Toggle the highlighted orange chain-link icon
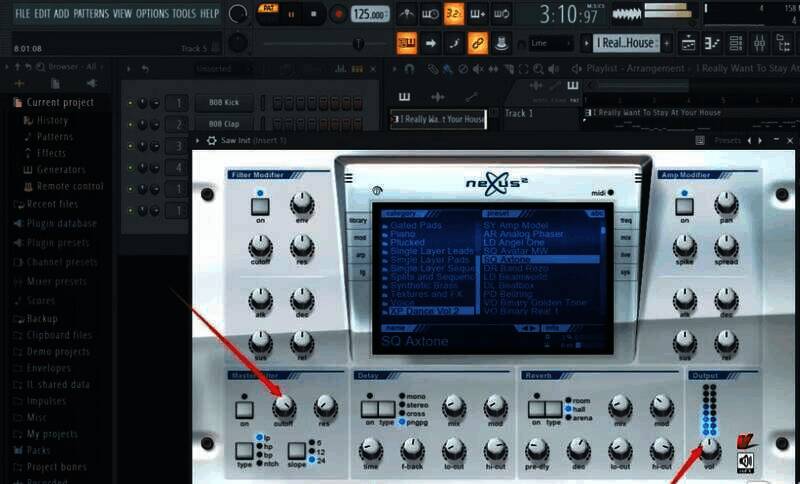The width and height of the screenshot is (800, 484). tap(478, 43)
